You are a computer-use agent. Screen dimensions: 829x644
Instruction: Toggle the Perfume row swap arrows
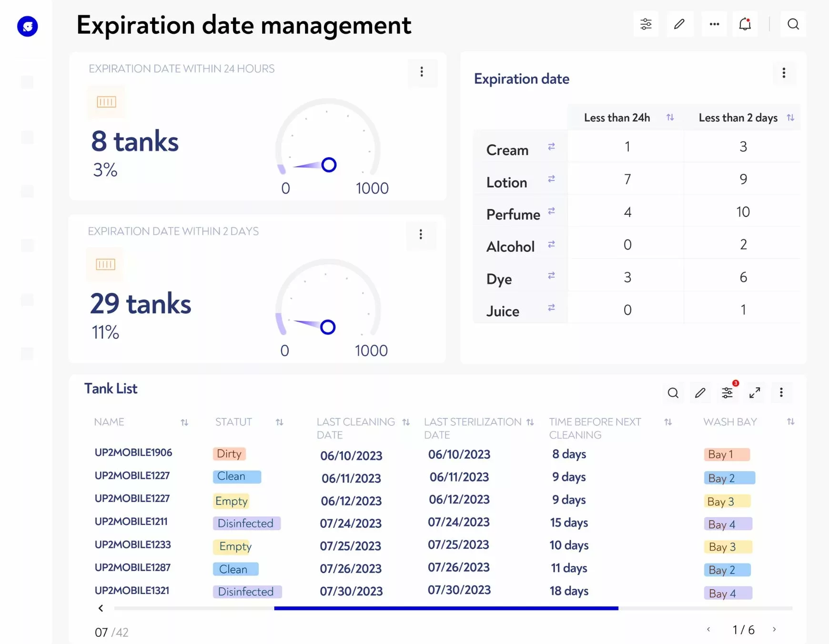pos(551,211)
